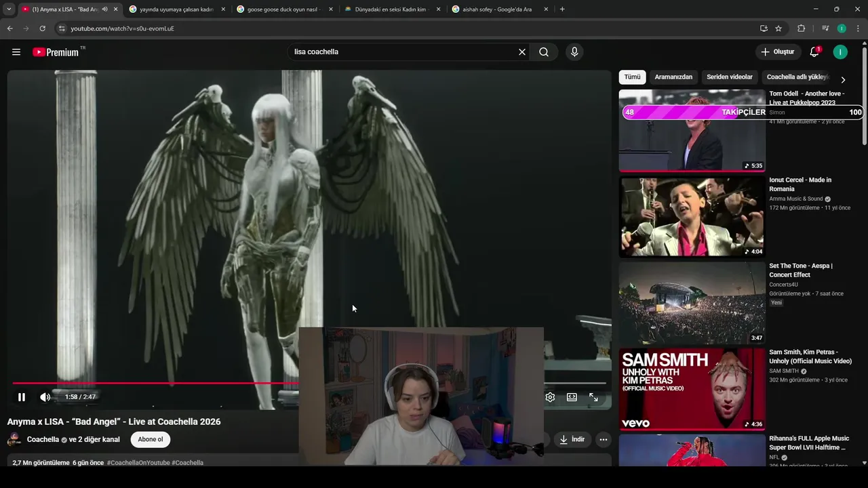The width and height of the screenshot is (868, 488).
Task: Open Tom Odell Another love thumbnail
Action: (692, 130)
